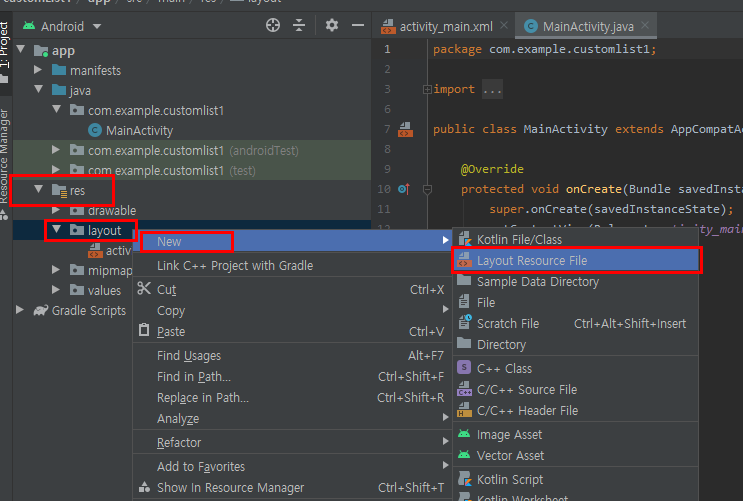
Task: Expand the androidTest package
Action: click(56, 150)
